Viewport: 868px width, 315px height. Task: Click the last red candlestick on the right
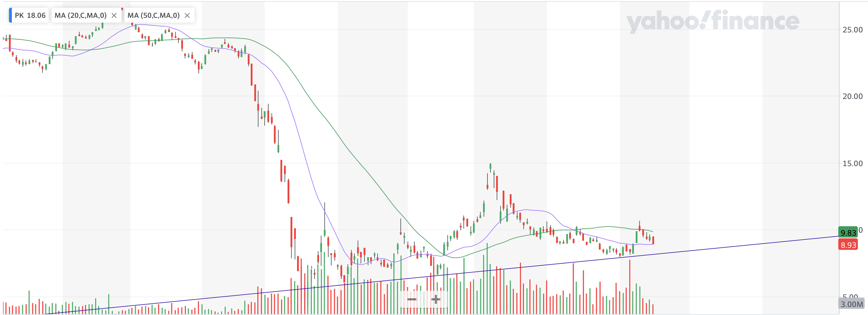click(x=653, y=240)
